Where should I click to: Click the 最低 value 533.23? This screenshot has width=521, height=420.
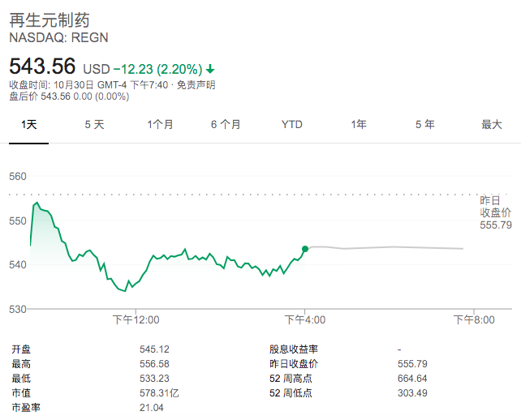click(154, 379)
